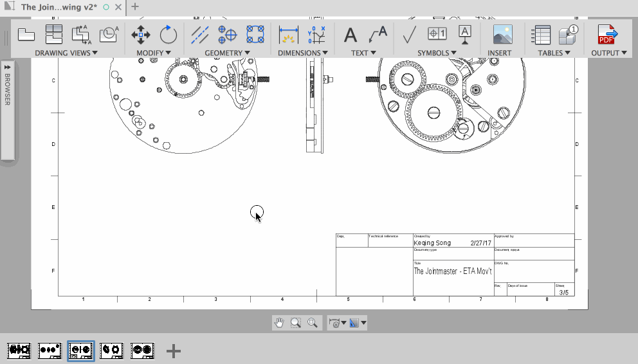
Task: Select the Base View tool
Action: (26, 34)
